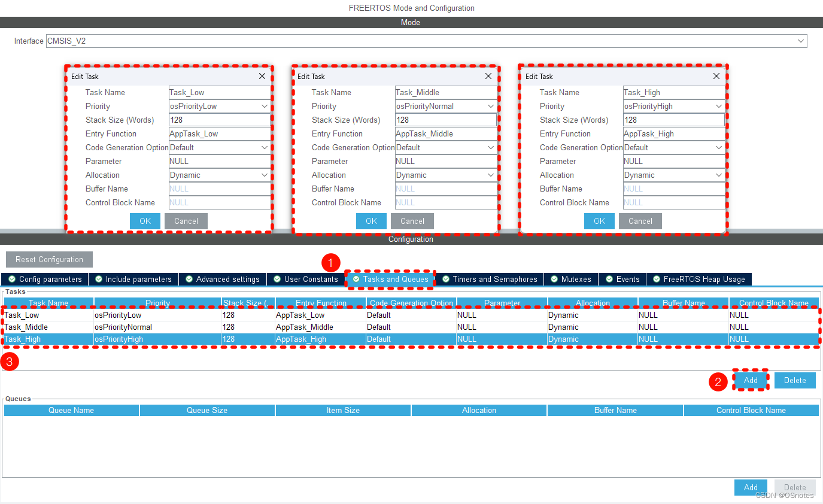This screenshot has width=823, height=504.
Task: Cancel the Task_High Edit Task dialog
Action: [x=640, y=221]
